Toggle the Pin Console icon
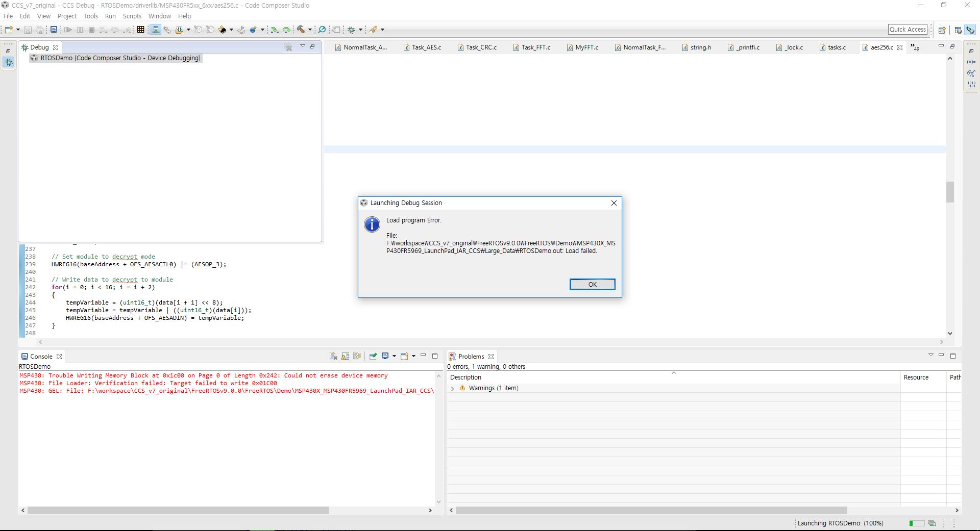The height and width of the screenshot is (531, 980). (373, 356)
